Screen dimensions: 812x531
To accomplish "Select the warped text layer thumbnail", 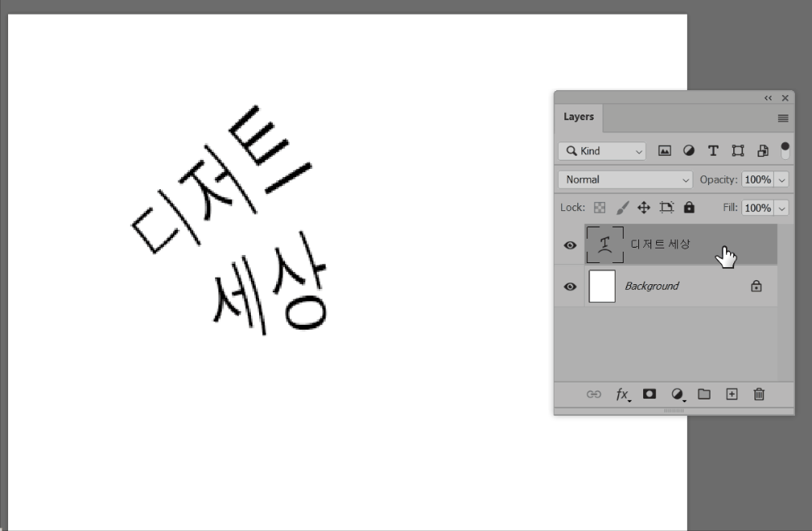I will pos(605,244).
